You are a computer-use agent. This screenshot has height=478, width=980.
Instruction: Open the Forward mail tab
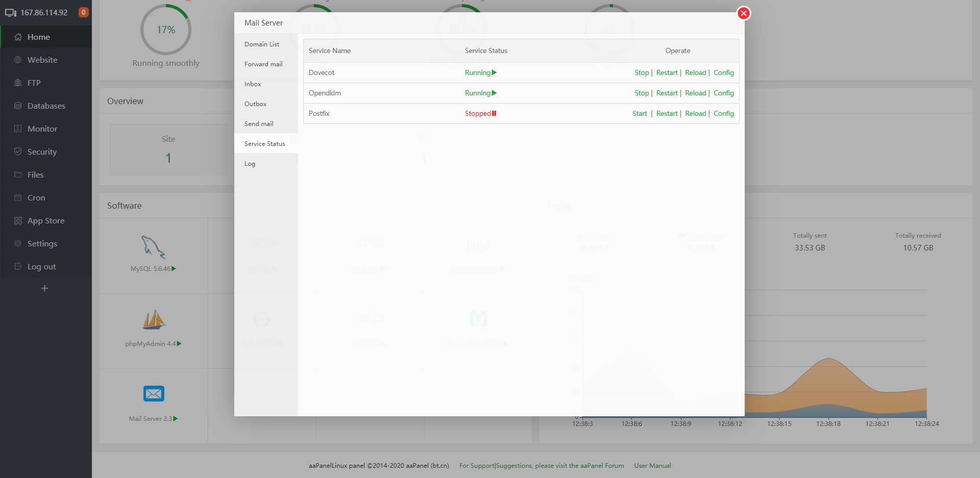pos(263,64)
